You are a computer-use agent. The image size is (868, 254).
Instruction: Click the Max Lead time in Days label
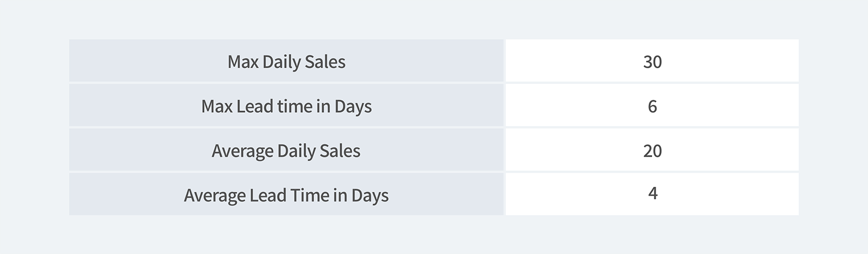(x=286, y=106)
